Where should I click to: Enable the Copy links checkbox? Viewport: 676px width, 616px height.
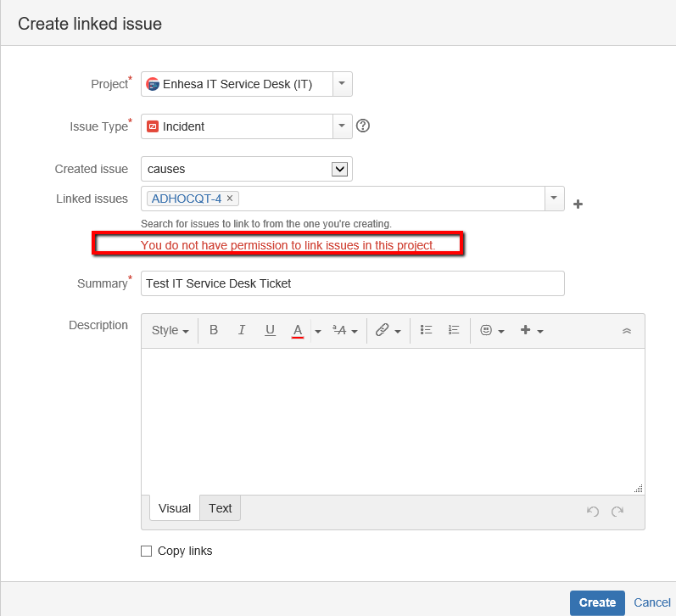147,552
